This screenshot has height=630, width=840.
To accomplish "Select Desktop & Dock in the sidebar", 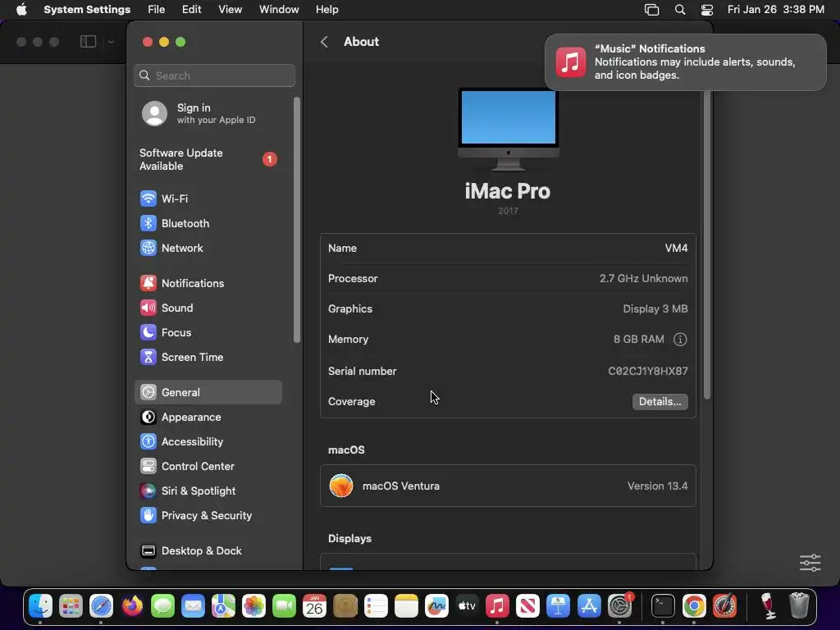I will pyautogui.click(x=208, y=550).
